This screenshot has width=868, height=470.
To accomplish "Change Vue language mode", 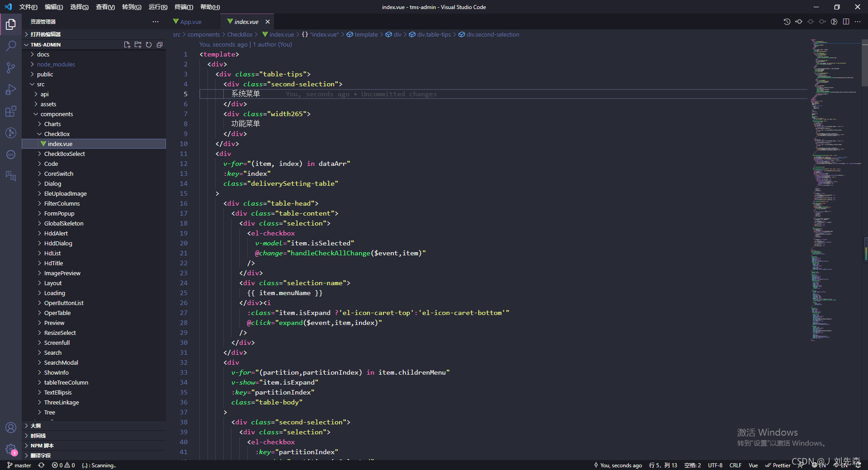I will point(753,465).
